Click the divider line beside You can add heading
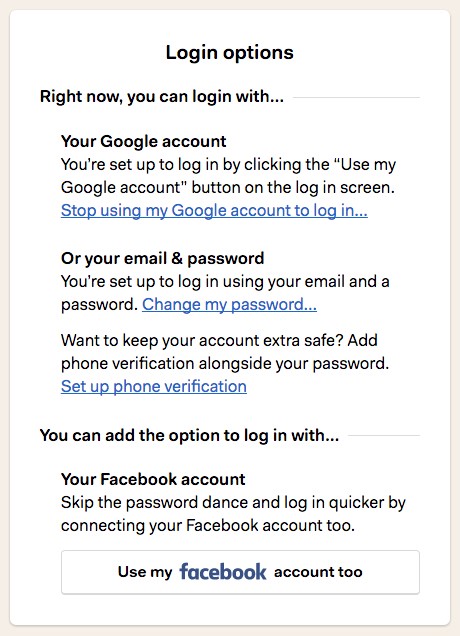The height and width of the screenshot is (636, 460). click(384, 436)
